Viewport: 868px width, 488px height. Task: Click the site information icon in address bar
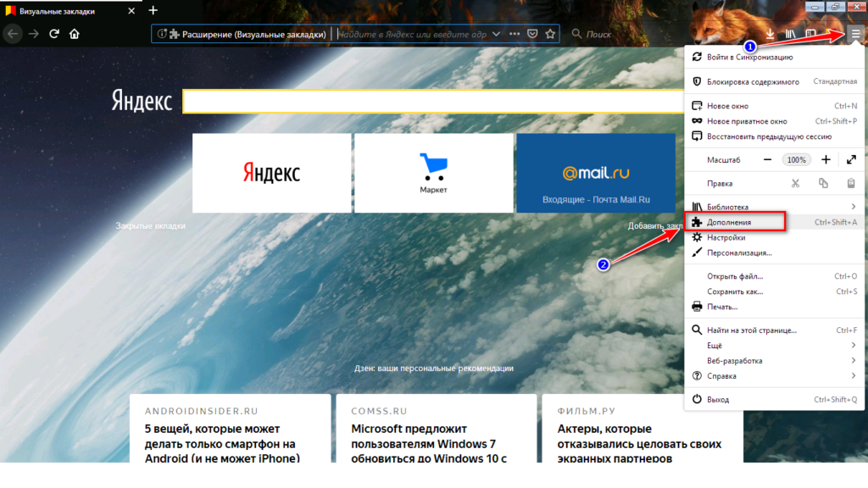coord(162,34)
